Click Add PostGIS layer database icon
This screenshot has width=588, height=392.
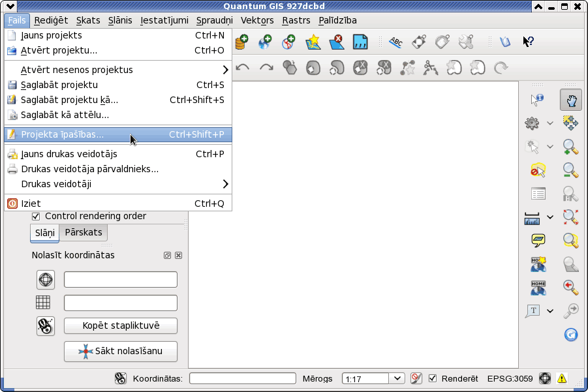[x=242, y=42]
